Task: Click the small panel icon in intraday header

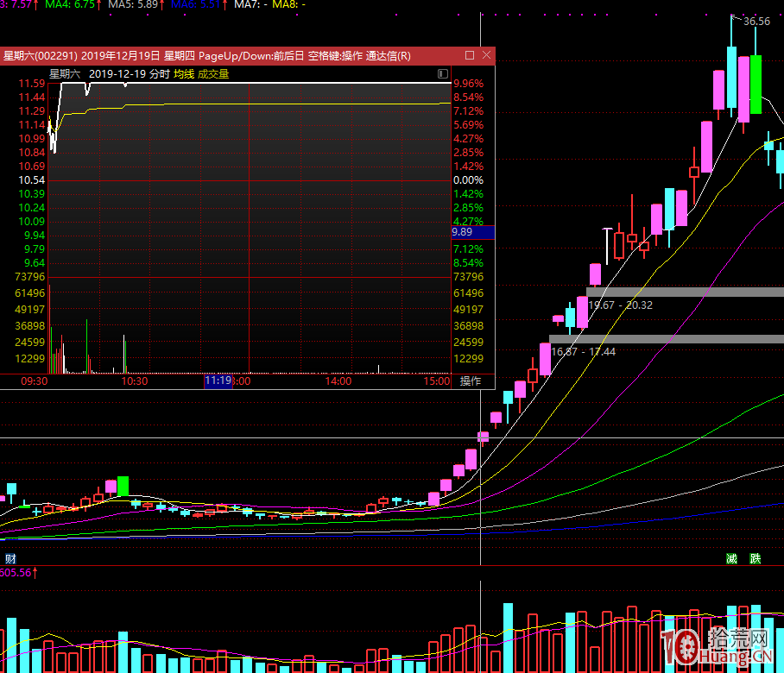Action: pyautogui.click(x=443, y=74)
